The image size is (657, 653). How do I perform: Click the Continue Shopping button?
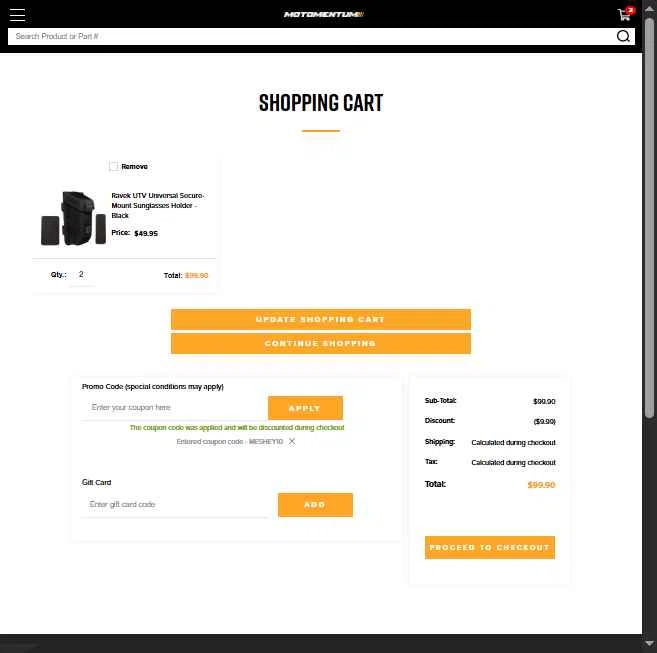(321, 344)
